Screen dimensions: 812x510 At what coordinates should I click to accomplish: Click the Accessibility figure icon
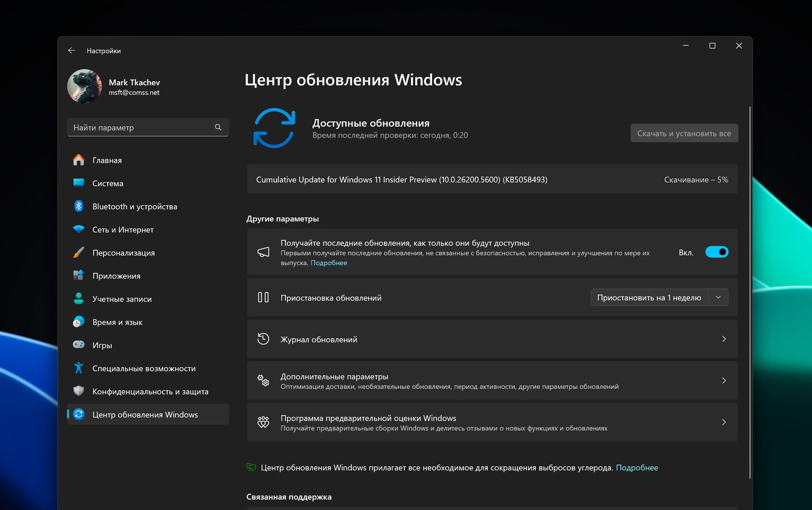coord(78,368)
